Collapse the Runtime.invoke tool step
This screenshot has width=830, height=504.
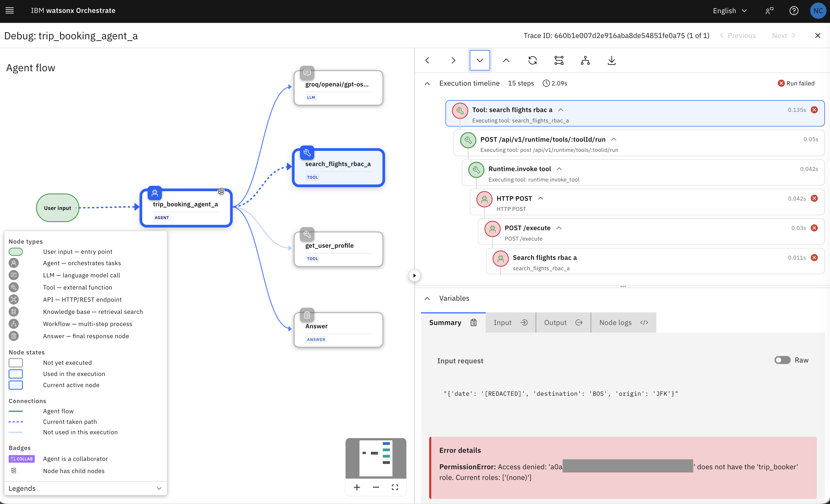559,169
